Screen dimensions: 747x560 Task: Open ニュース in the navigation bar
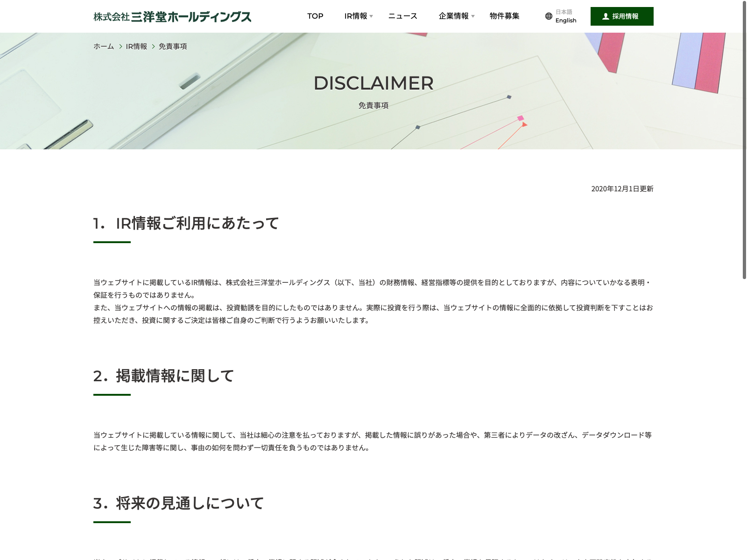[x=402, y=16]
